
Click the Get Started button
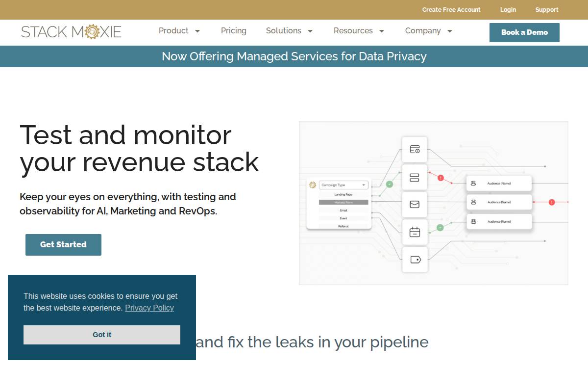coord(63,245)
